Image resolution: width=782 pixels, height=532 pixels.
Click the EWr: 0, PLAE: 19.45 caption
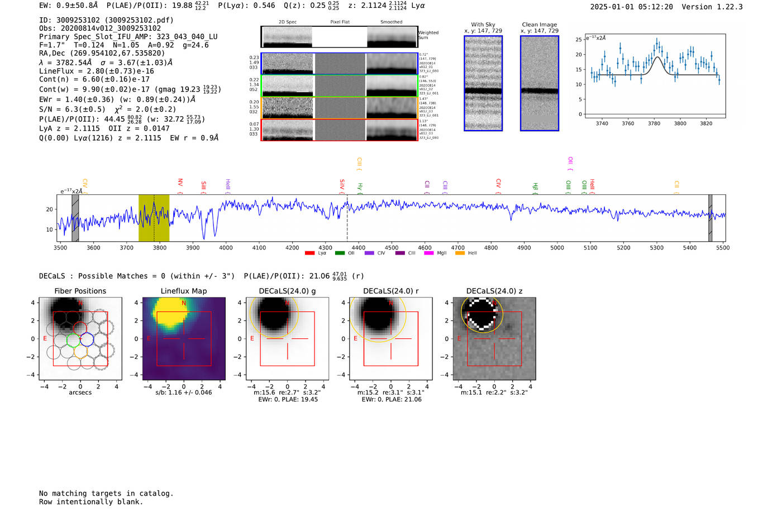coord(288,400)
